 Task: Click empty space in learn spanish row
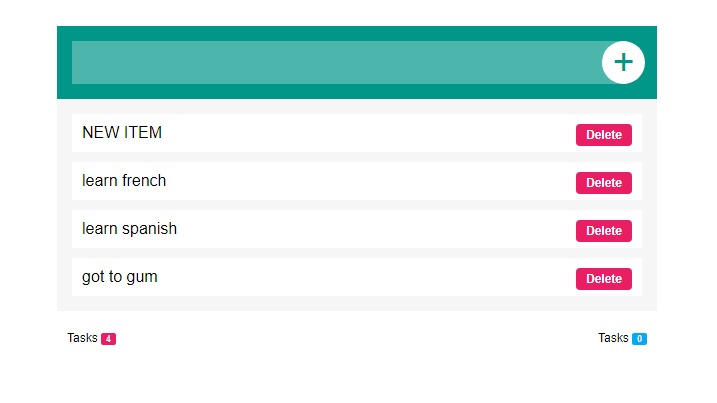(x=370, y=229)
